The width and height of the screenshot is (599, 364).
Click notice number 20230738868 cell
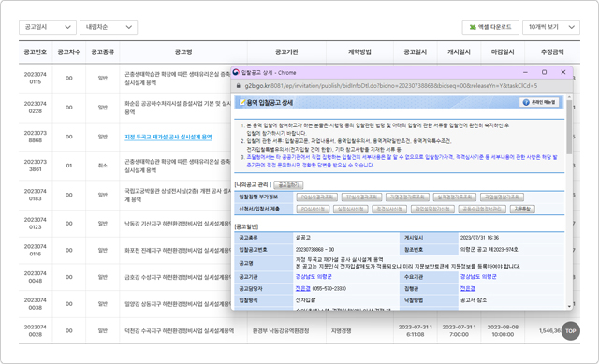(36, 137)
